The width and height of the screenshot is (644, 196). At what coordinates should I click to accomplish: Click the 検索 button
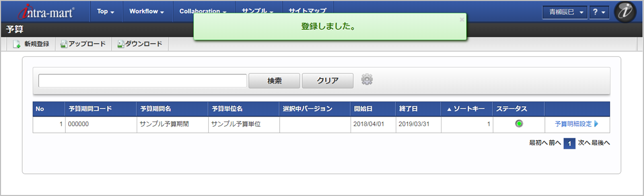point(274,81)
